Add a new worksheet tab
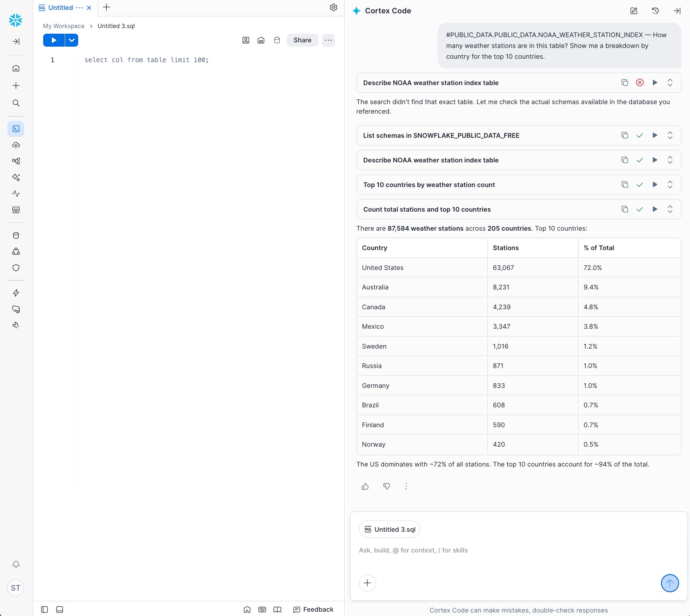Screen dimensions: 690x616 point(106,7)
